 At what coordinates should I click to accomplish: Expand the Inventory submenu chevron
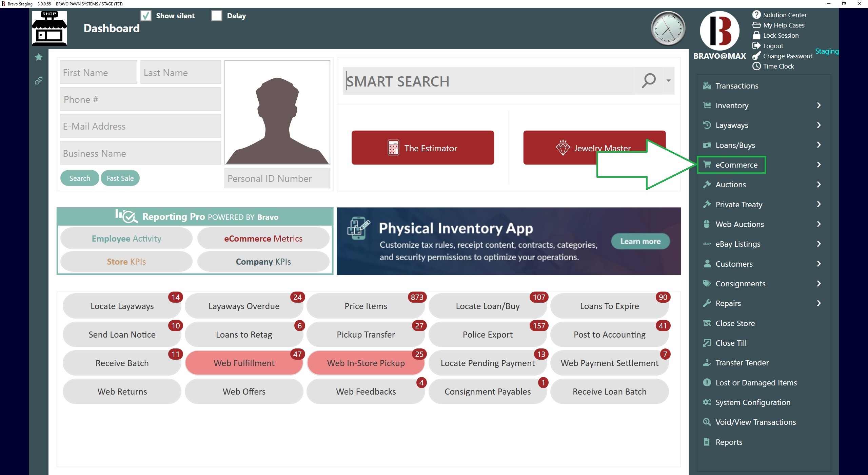(x=819, y=105)
